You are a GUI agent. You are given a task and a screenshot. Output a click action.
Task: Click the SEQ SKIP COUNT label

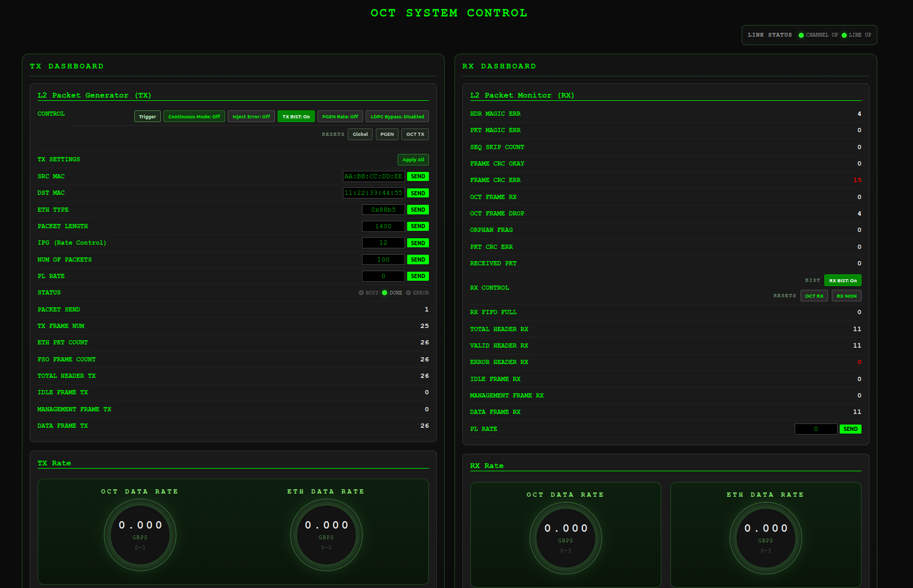497,147
